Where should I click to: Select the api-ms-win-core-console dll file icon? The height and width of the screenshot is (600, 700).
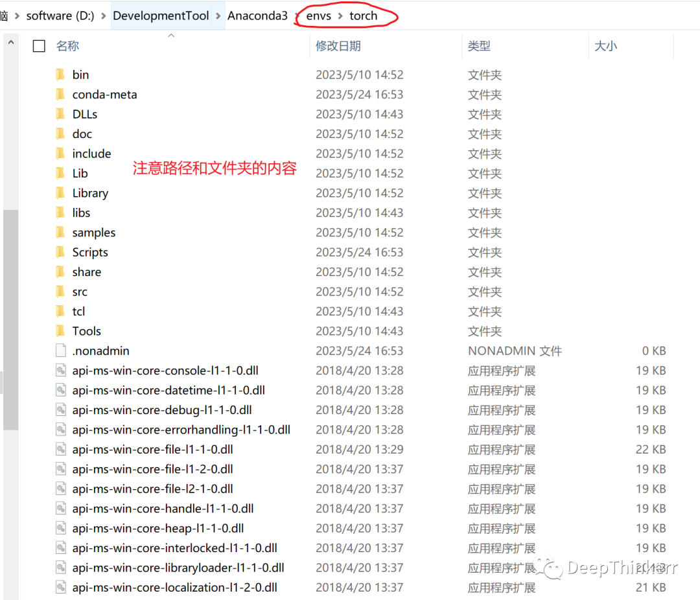pos(61,370)
